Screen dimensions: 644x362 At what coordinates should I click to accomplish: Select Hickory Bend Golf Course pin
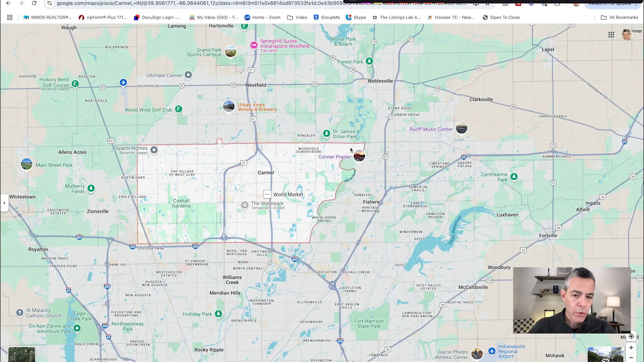pos(75,84)
